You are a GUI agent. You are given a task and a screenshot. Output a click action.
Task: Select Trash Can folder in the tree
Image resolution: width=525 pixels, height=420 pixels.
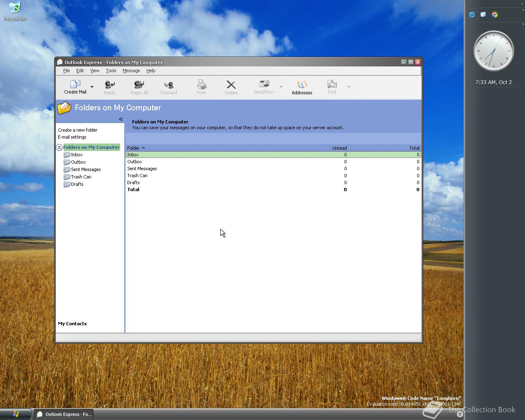(78, 177)
